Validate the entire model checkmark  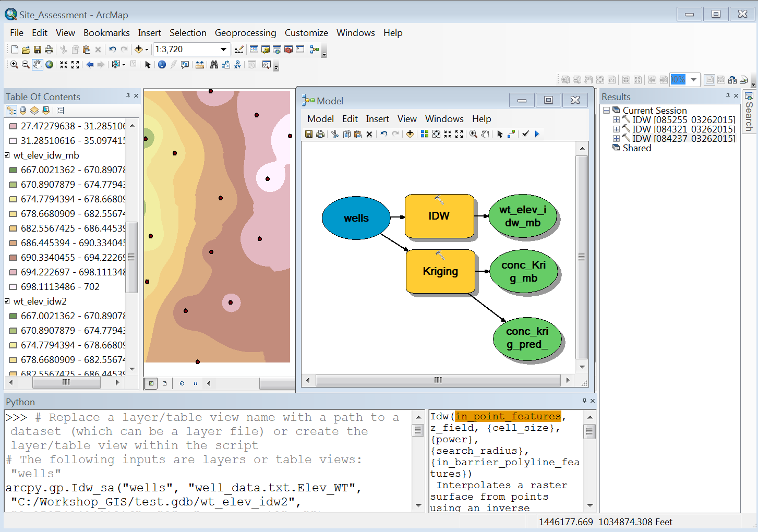click(525, 134)
